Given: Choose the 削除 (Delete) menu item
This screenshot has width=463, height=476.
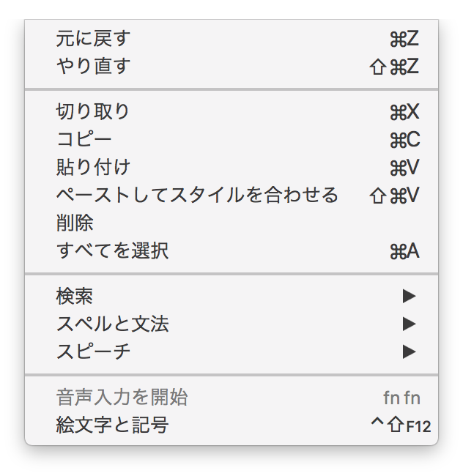Looking at the screenshot, I should point(75,223).
